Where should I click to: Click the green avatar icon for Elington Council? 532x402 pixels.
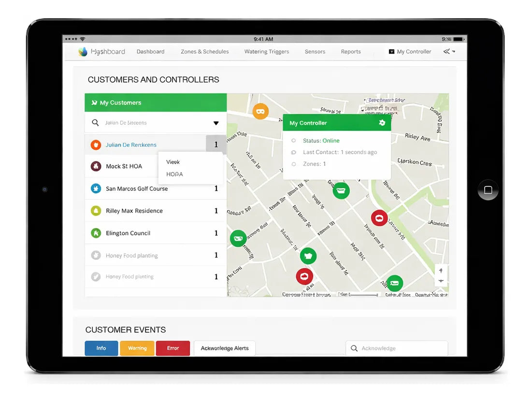(x=96, y=233)
